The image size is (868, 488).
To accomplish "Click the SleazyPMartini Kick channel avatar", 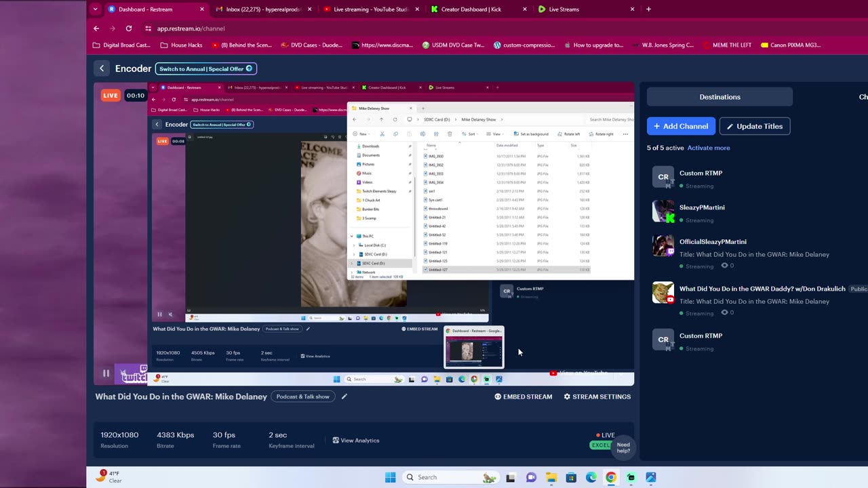I will (663, 211).
